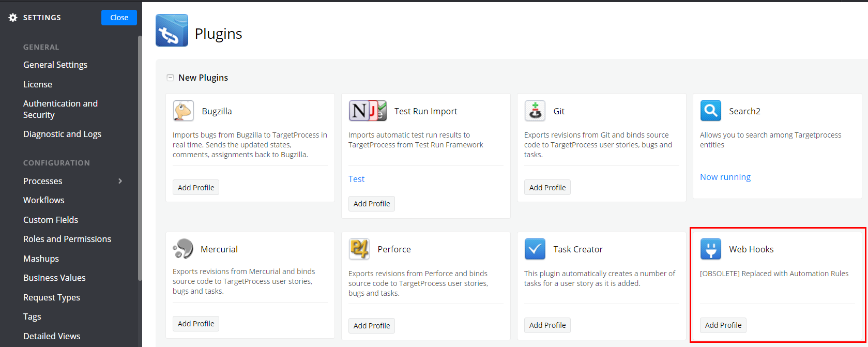Open Tags settings
Screen dimensions: 868x347
click(32, 316)
